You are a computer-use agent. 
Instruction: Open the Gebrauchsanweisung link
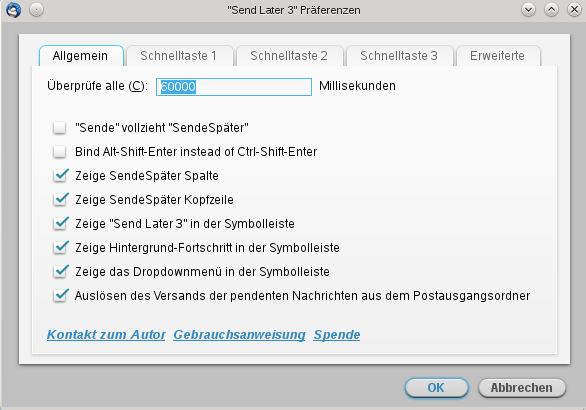coord(239,335)
